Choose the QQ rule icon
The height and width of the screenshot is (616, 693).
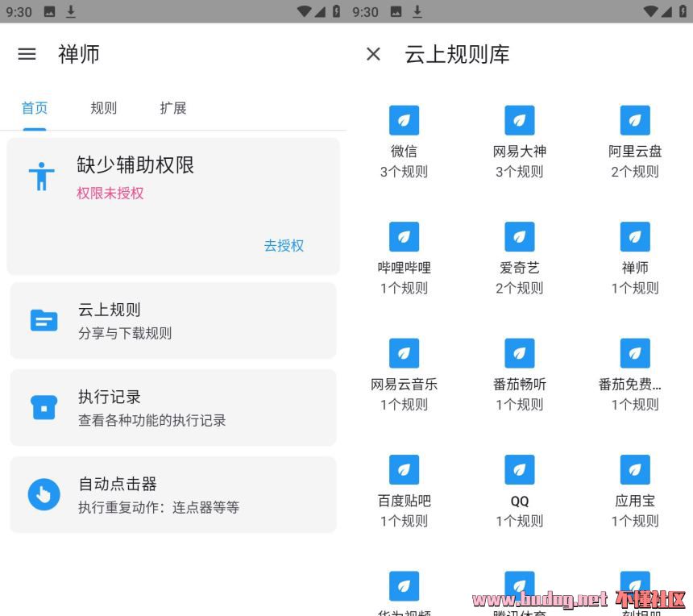[x=520, y=470]
